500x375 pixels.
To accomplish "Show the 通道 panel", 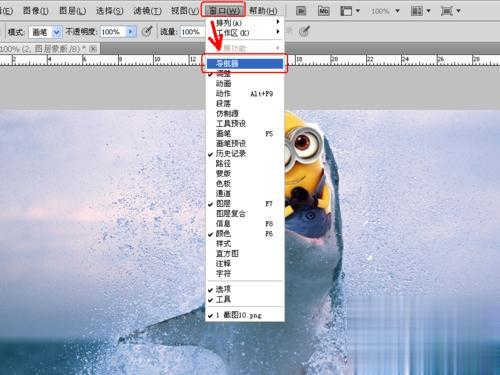I will pos(245,194).
